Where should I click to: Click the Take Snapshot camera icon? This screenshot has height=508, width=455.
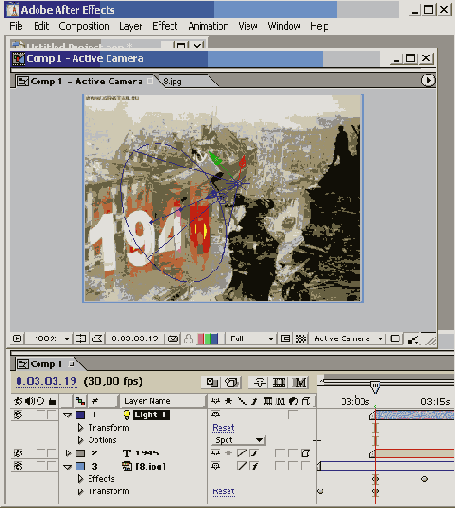pyautogui.click(x=173, y=339)
